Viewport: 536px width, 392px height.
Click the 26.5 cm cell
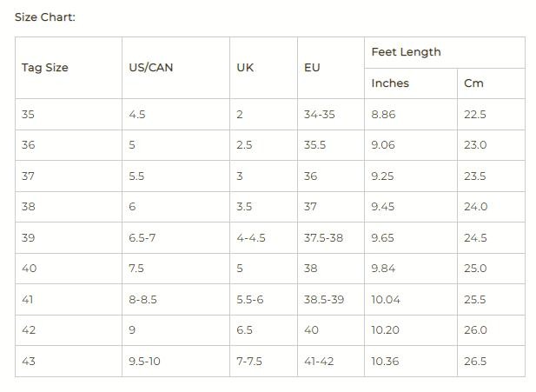(475, 362)
